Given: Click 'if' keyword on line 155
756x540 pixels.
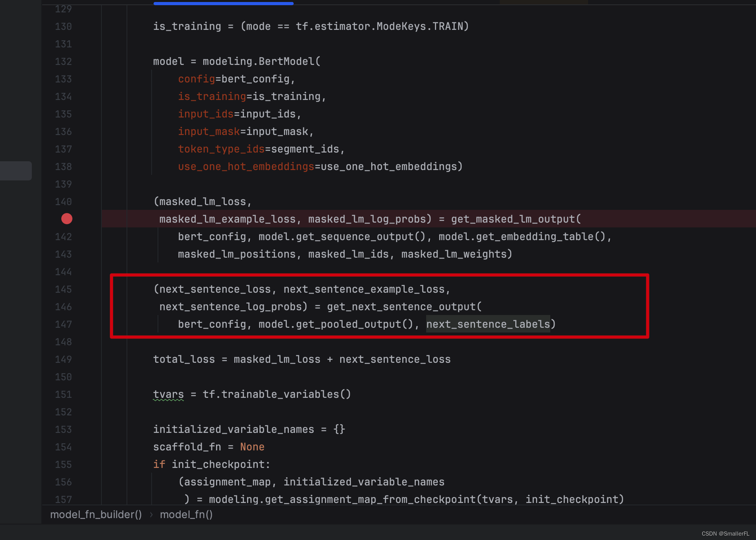Looking at the screenshot, I should pos(159,464).
